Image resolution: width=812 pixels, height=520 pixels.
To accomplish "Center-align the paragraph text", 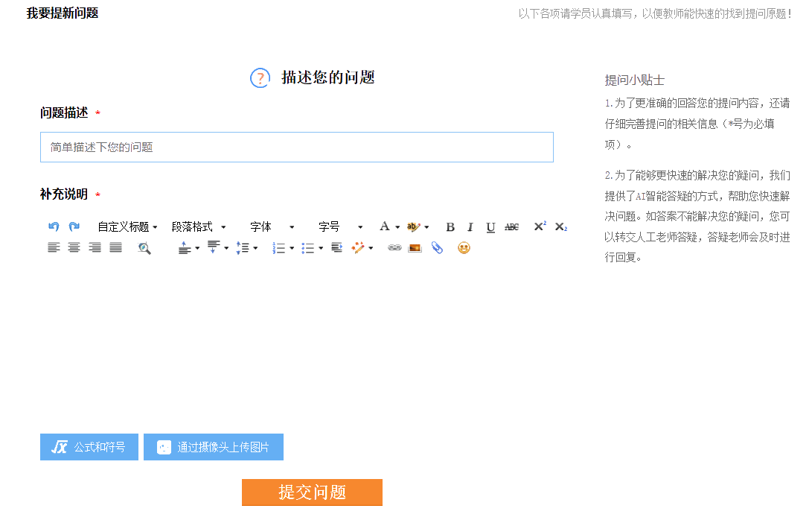I will 74,247.
